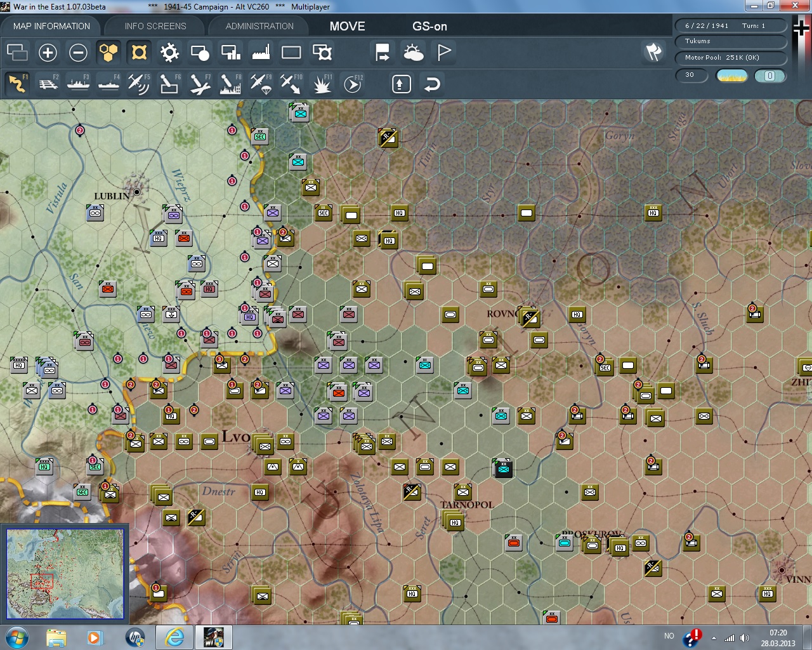The height and width of the screenshot is (650, 812).
Task: Toggle rectangle-with-gear overlay icon
Action: pyautogui.click(x=322, y=52)
